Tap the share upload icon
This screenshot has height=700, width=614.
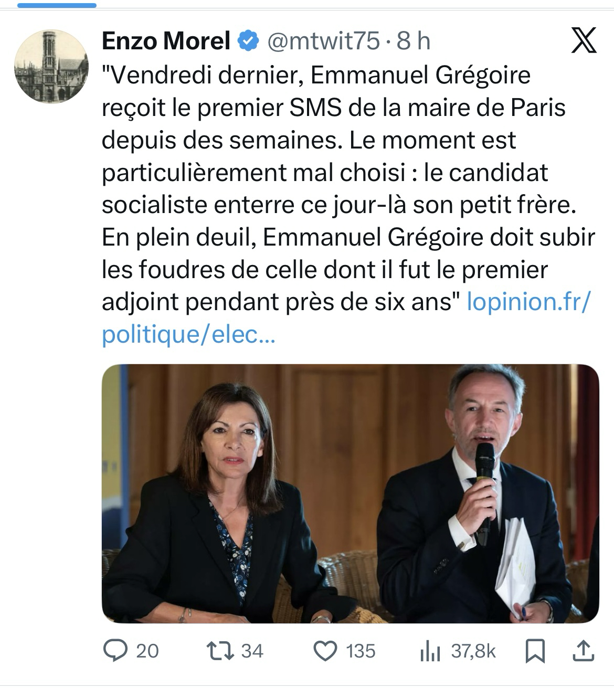point(583,651)
